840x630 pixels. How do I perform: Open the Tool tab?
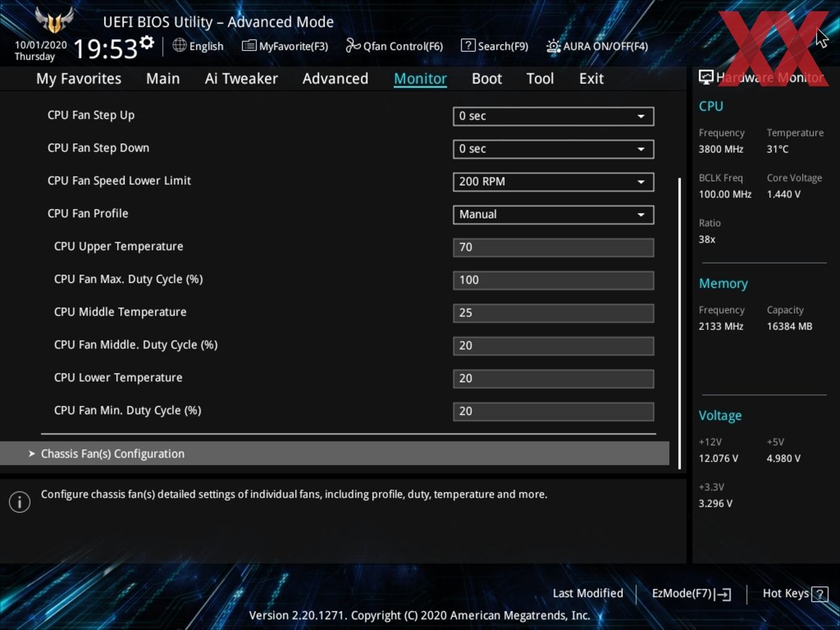pyautogui.click(x=540, y=78)
